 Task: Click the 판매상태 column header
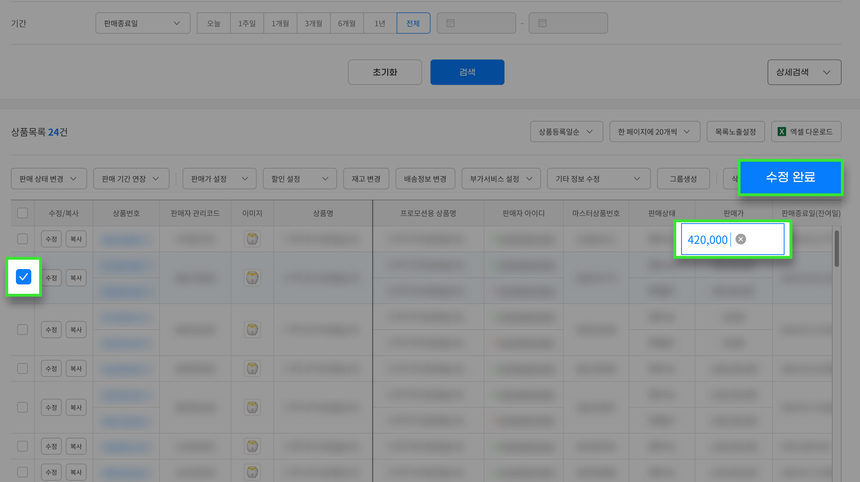662,213
